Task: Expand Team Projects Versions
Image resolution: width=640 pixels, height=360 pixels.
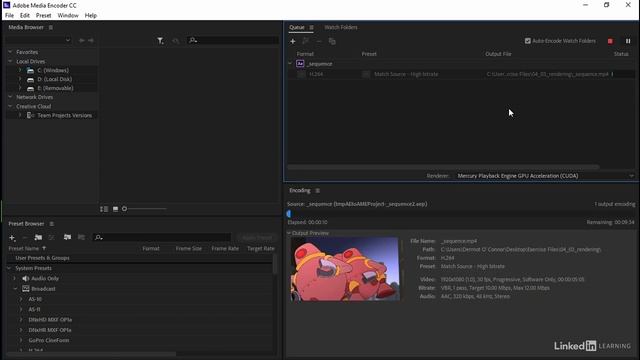Action: [x=20, y=115]
